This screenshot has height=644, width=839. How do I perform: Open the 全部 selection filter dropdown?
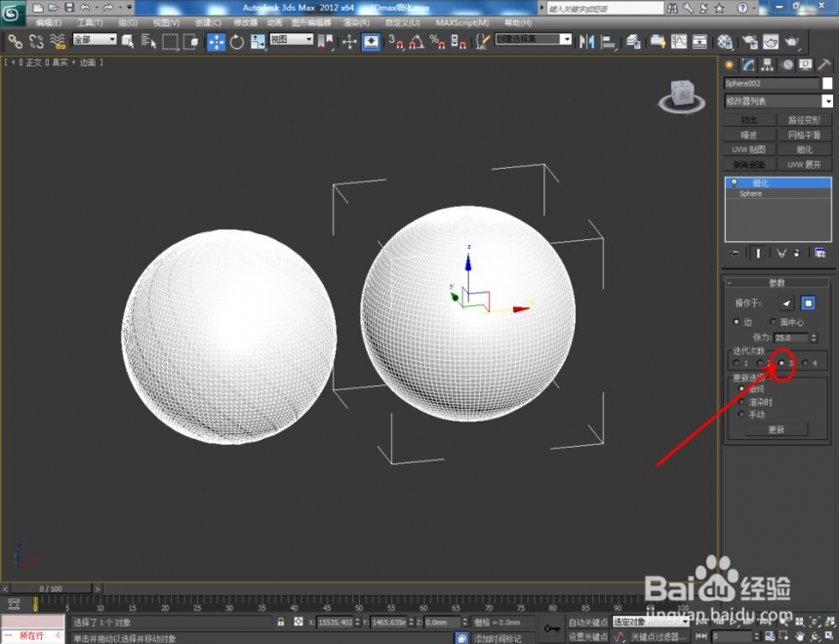(x=95, y=39)
